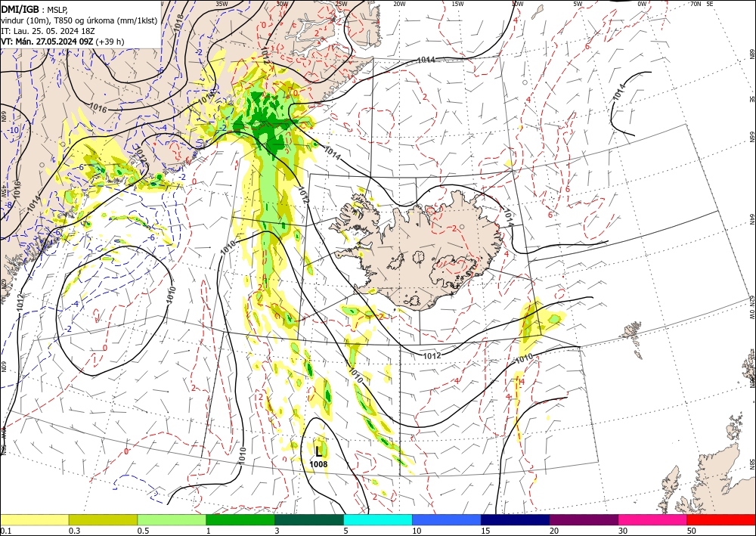Click the "30" legend value label
This screenshot has width=756, height=536.
tap(624, 531)
